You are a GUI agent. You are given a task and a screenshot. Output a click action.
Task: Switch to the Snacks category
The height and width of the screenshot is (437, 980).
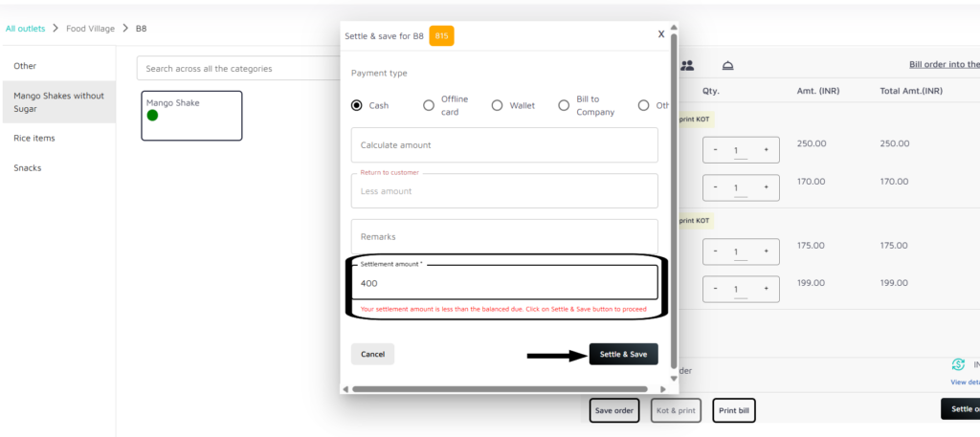click(27, 167)
